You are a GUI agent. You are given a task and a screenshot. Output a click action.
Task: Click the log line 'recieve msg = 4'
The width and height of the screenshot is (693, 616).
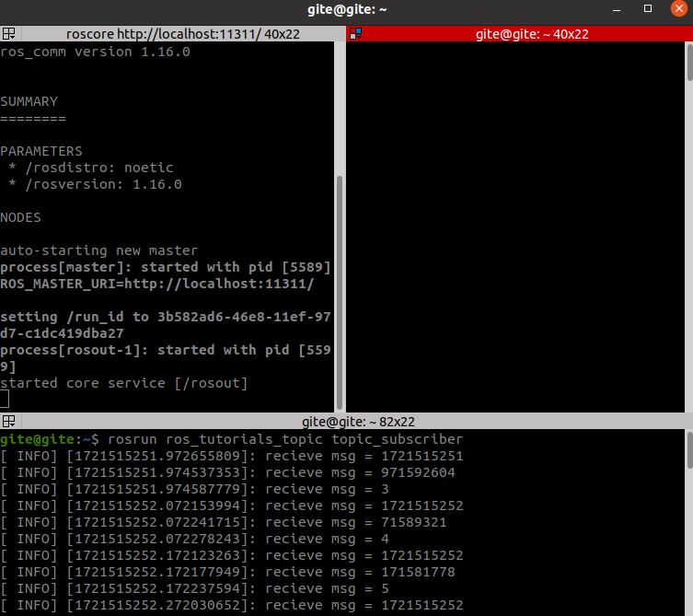pyautogui.click(x=194, y=539)
